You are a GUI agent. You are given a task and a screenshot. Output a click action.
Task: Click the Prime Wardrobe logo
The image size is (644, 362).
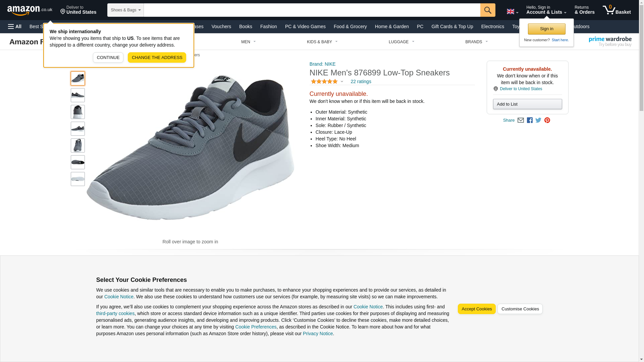coord(610,42)
